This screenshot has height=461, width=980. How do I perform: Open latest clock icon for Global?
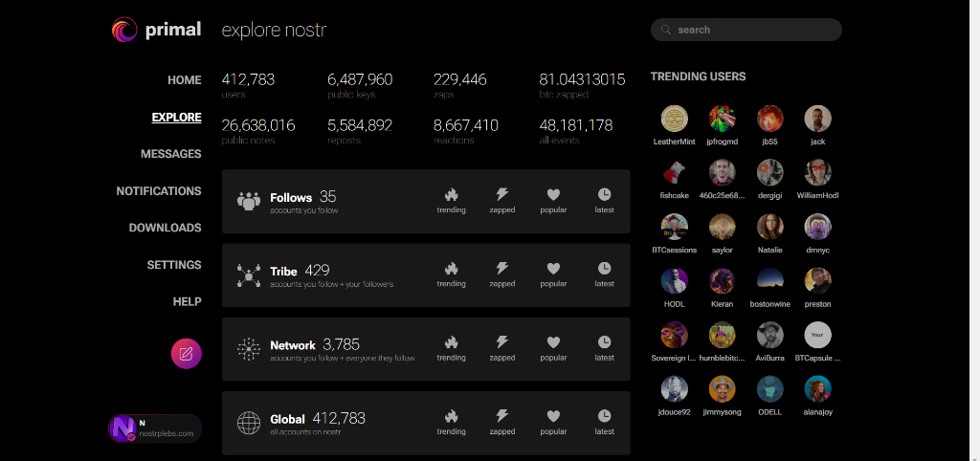[604, 416]
